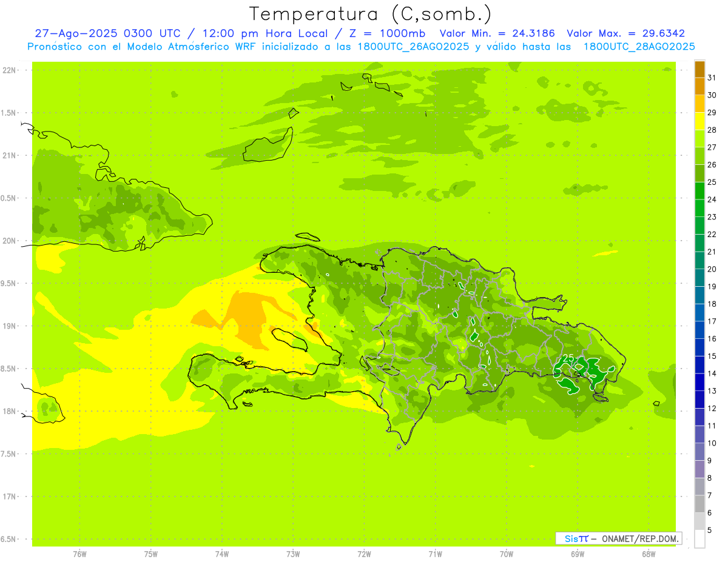Click the legend value 27

click(x=712, y=147)
